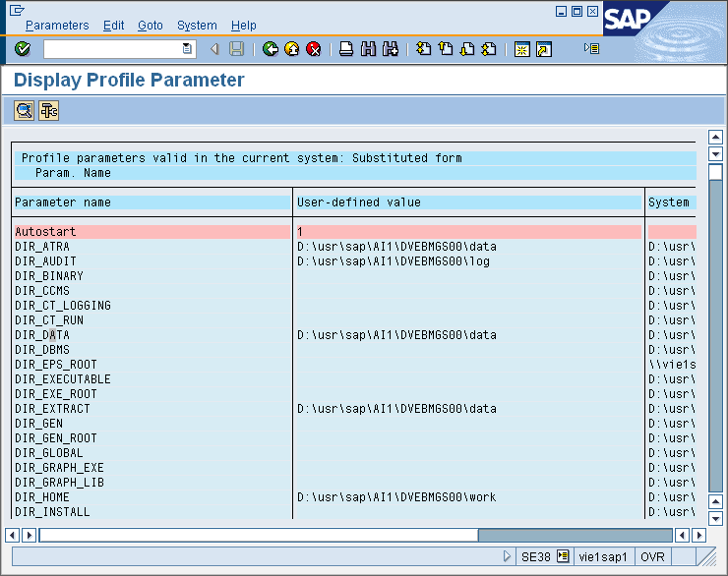Open the SE38 system info selector
This screenshot has height=576, width=728.
563,556
